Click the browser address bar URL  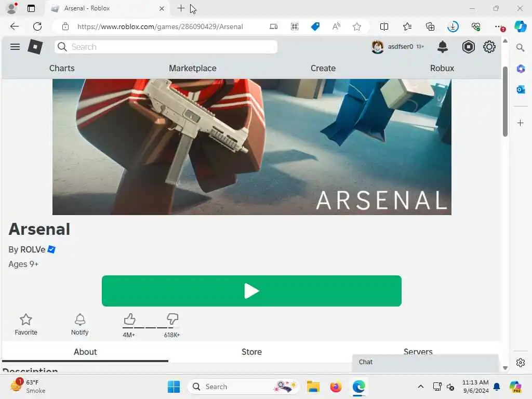[x=160, y=26]
